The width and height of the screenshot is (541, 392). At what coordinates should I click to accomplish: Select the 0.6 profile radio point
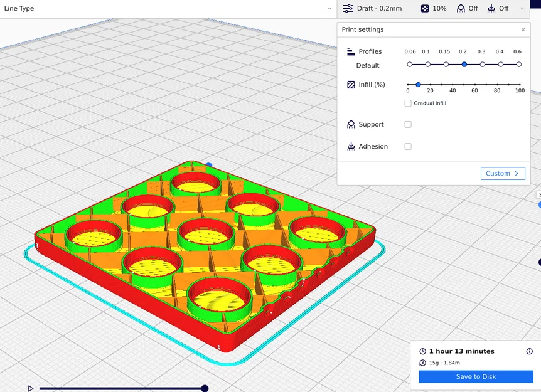519,65
